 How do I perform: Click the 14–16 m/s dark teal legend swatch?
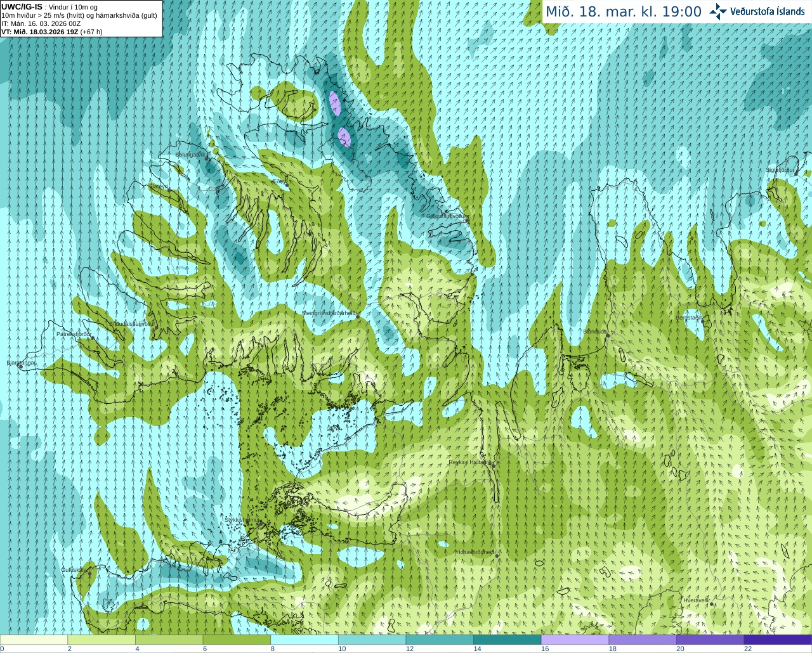[507, 640]
